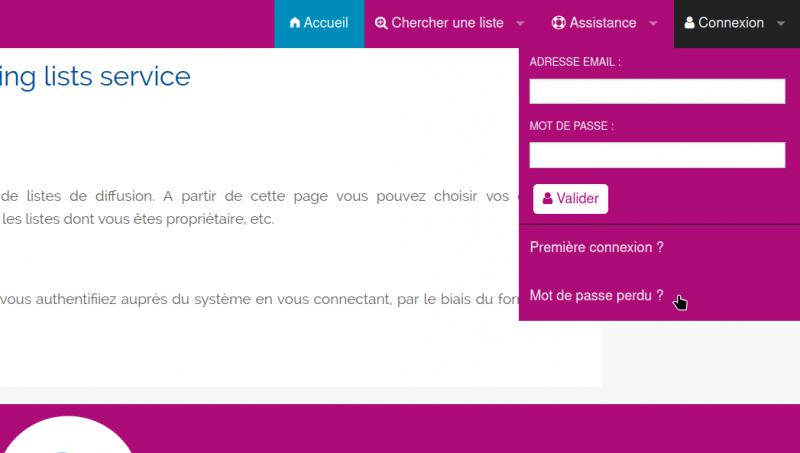Screen dimensions: 800x453
Task: Click the person icon inside the Valider button
Action: coord(547,199)
